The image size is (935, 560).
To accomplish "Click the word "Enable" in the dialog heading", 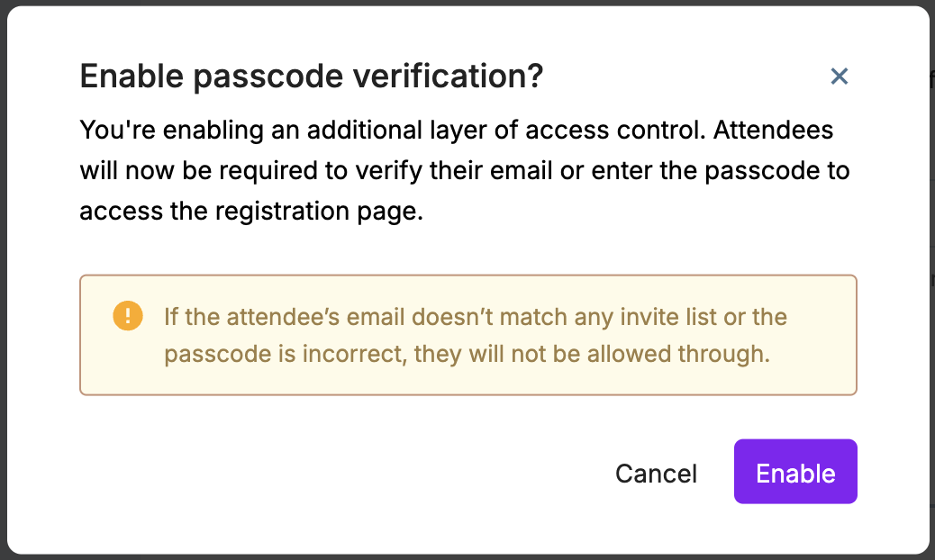I will (132, 77).
